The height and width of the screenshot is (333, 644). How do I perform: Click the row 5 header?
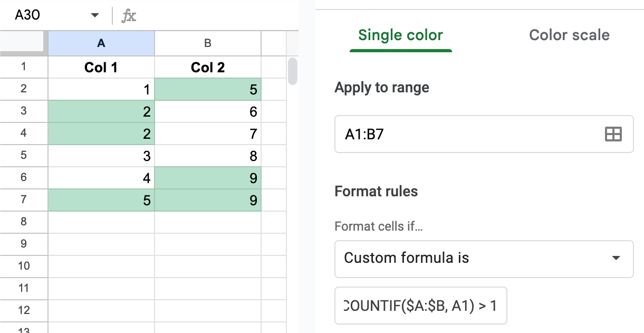click(24, 156)
